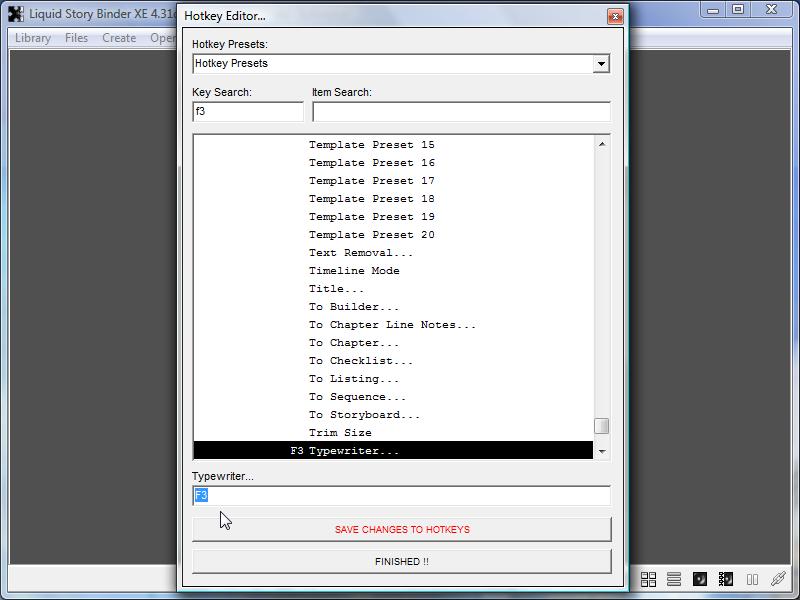Click the Item Search field
Viewport: 800px width, 600px height.
pos(461,112)
